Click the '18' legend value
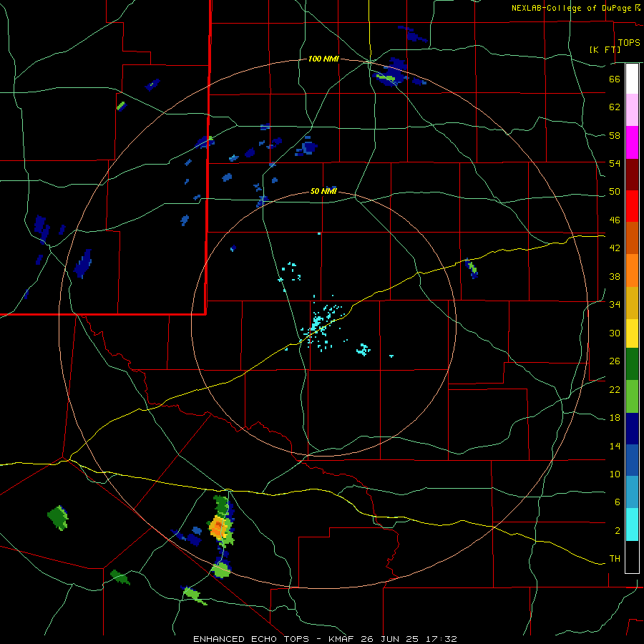 (x=615, y=418)
